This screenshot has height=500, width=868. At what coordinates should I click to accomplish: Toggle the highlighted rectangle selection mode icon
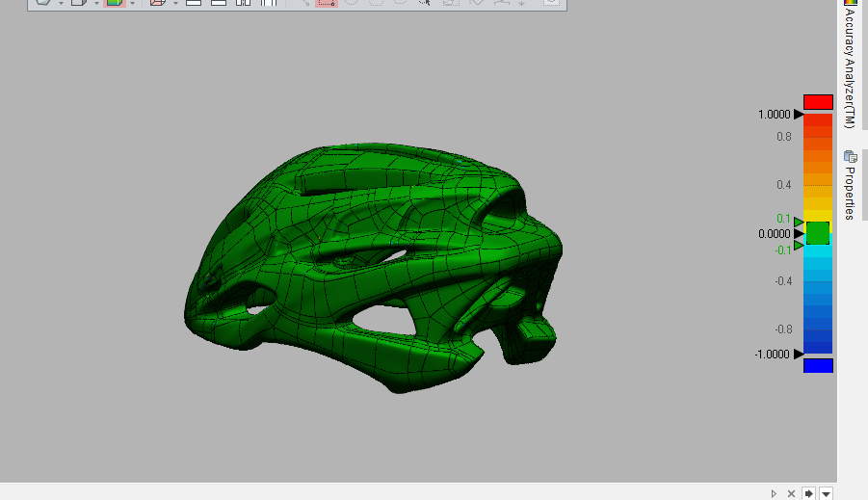click(x=327, y=3)
